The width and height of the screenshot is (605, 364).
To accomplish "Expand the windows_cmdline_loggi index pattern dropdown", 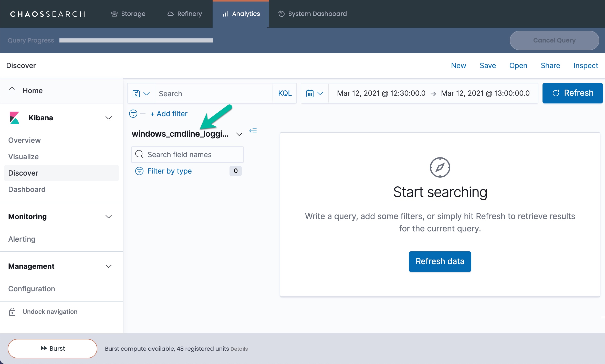I will [x=239, y=134].
